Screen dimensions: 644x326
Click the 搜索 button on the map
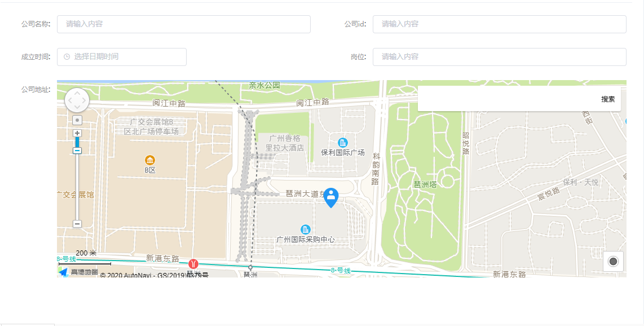point(608,99)
